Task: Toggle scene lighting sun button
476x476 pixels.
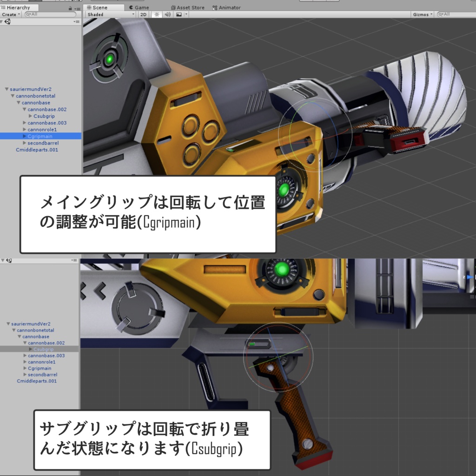Action: coord(157,14)
